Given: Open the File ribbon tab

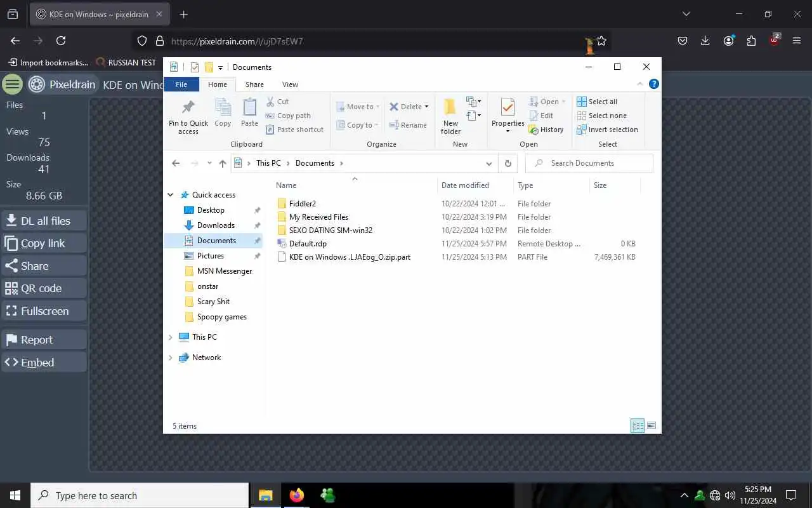Looking at the screenshot, I should (x=181, y=84).
